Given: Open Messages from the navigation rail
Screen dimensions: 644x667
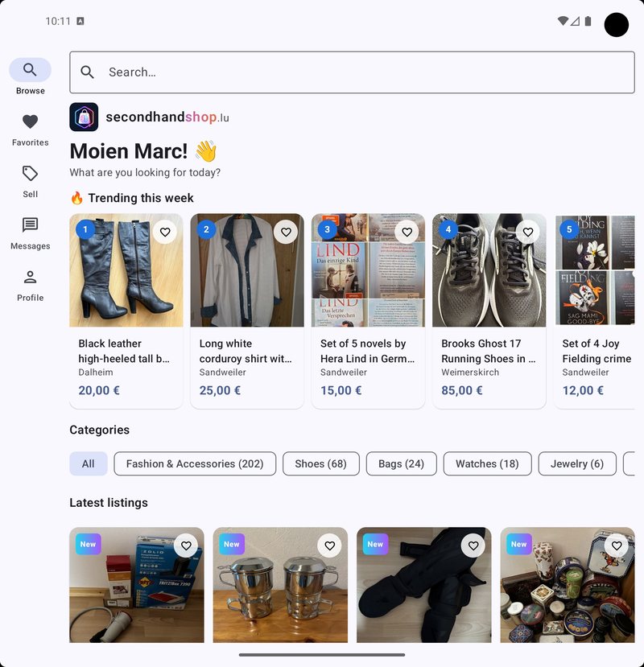Looking at the screenshot, I should point(30,234).
